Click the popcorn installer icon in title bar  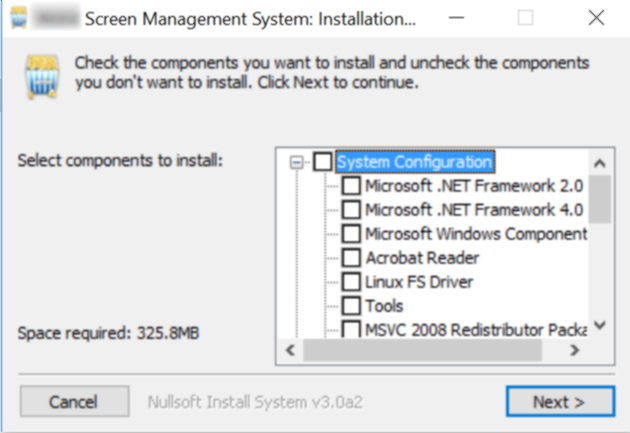click(x=18, y=18)
